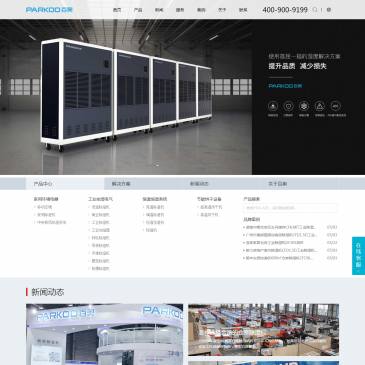The height and width of the screenshot is (365, 365).
Task: Click the 400-900-9199 phone number
Action: (x=285, y=10)
